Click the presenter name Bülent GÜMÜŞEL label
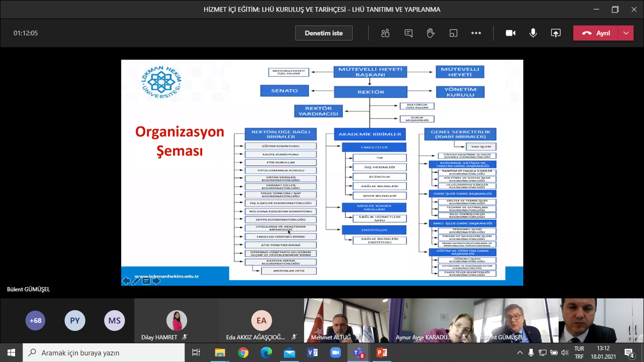The height and width of the screenshot is (362, 644). (29, 289)
